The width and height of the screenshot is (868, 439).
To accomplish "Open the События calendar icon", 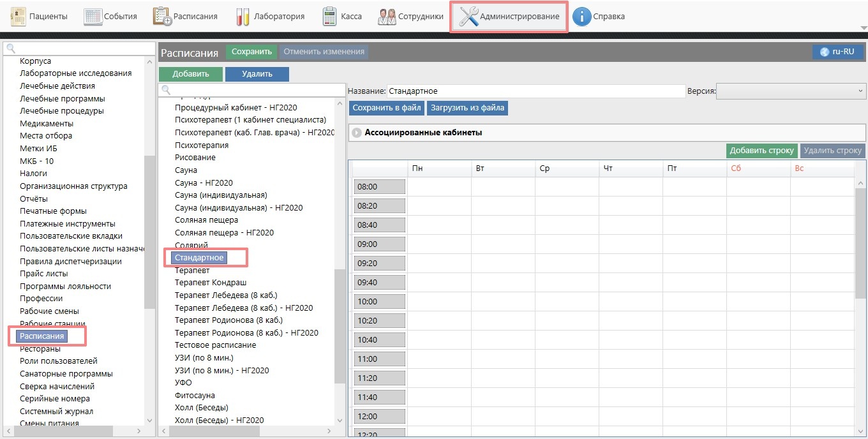I will click(x=93, y=17).
